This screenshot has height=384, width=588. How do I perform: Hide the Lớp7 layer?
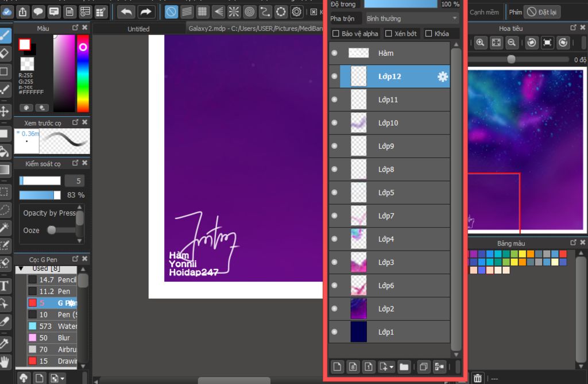(335, 216)
